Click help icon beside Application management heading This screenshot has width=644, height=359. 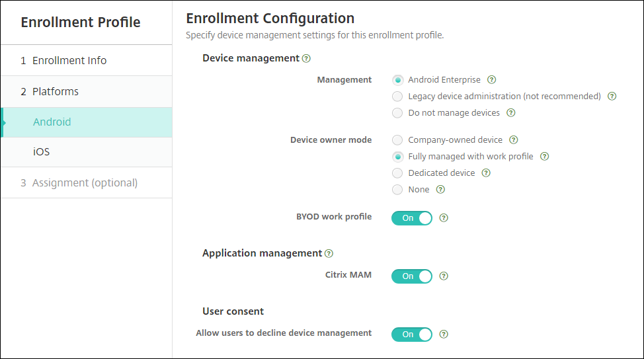(x=329, y=253)
